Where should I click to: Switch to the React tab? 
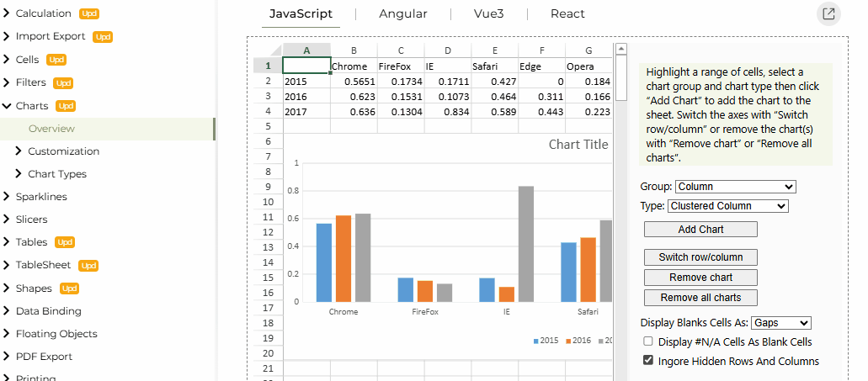tap(567, 14)
